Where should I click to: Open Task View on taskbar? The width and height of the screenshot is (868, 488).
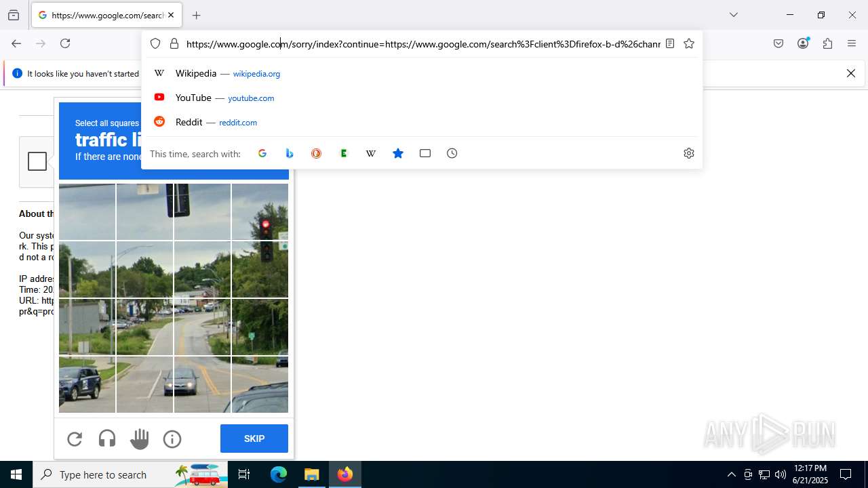pyautogui.click(x=244, y=474)
